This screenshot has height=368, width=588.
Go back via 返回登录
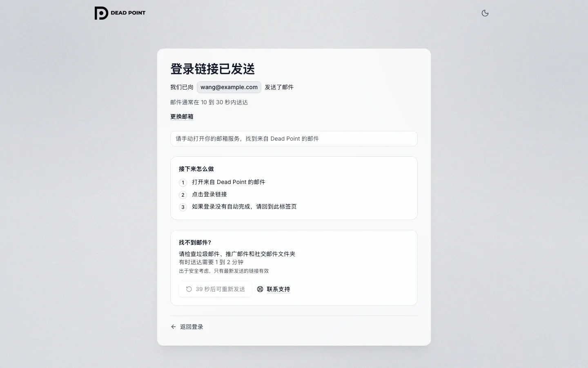click(x=187, y=327)
